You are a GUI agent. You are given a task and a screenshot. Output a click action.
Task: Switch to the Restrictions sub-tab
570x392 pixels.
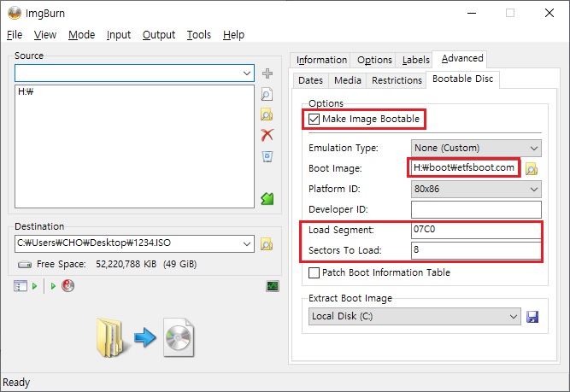397,80
